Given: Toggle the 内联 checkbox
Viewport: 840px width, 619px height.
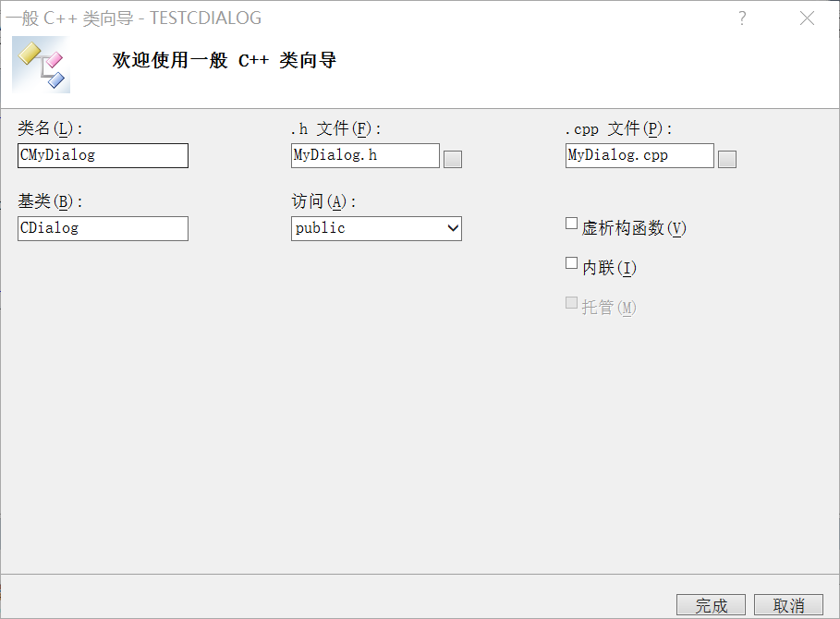Looking at the screenshot, I should coord(572,263).
